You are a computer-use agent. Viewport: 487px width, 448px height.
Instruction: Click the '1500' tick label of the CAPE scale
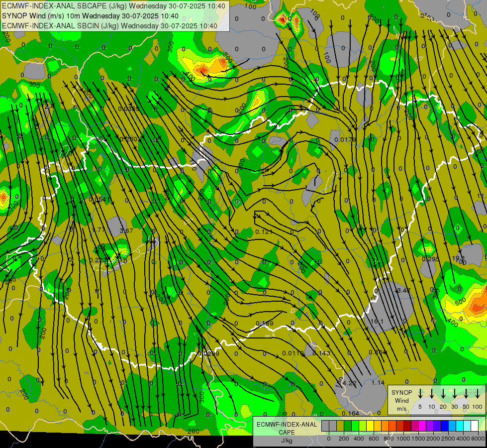pos(418,439)
